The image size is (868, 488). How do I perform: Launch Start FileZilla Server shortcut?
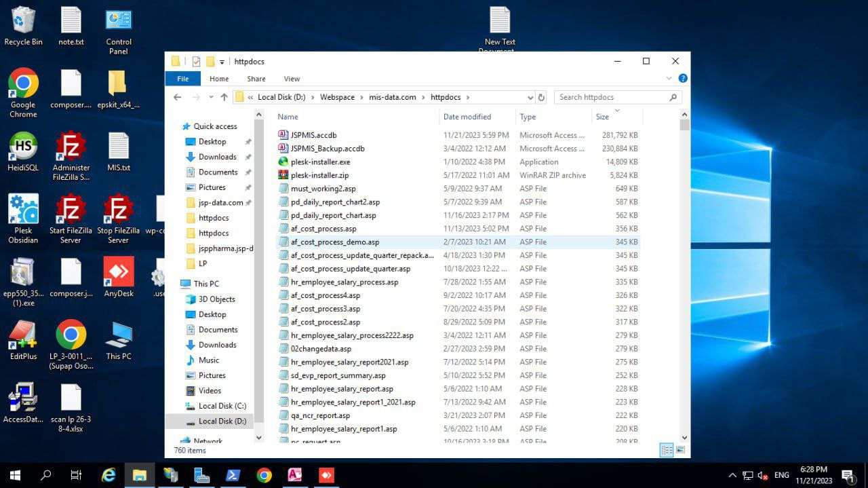click(x=71, y=210)
